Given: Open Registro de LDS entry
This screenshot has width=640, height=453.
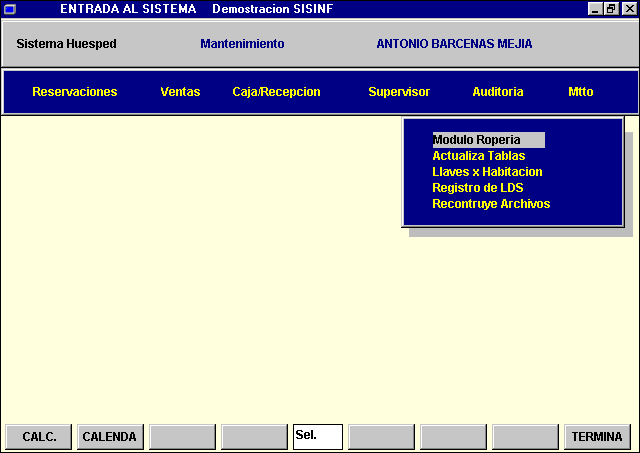Looking at the screenshot, I should (477, 188).
